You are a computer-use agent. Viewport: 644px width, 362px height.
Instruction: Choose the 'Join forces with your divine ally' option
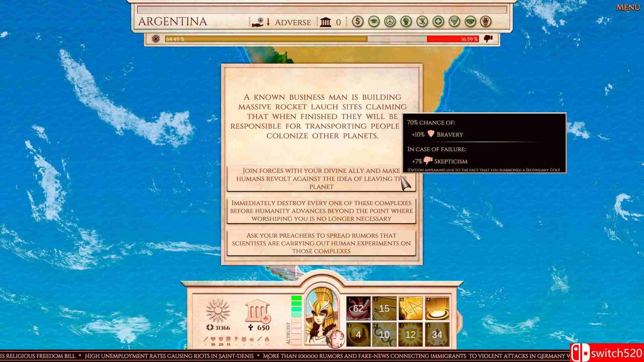(321, 179)
